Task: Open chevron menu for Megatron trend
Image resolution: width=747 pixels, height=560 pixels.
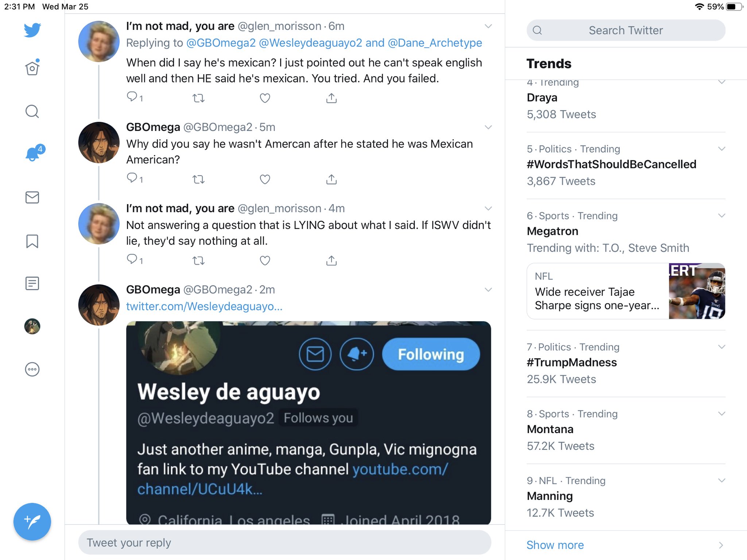Action: click(721, 215)
